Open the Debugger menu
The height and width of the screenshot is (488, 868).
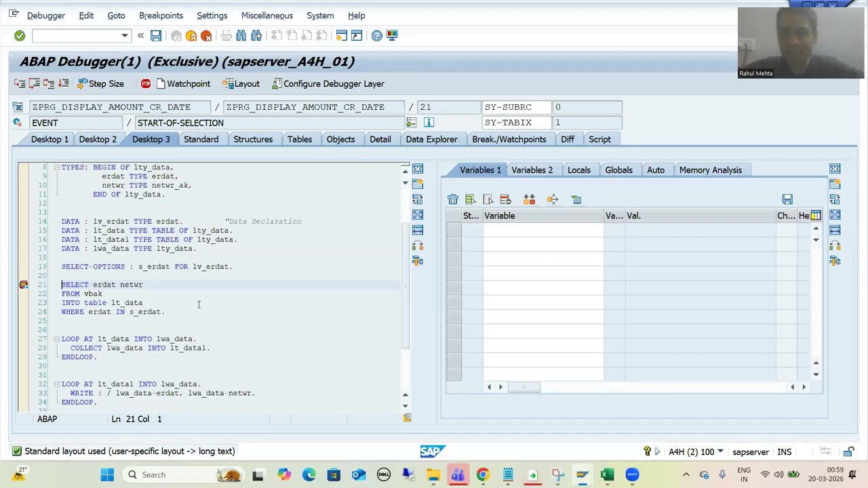point(46,15)
